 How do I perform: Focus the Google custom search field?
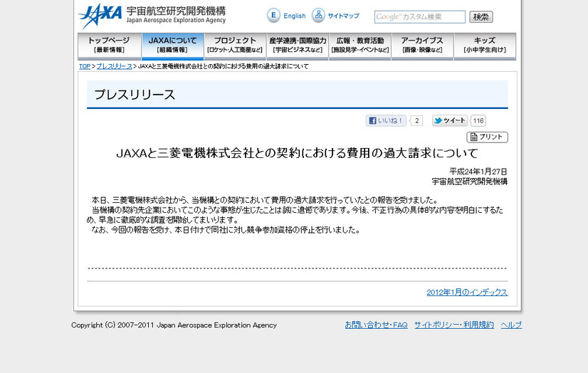point(419,17)
